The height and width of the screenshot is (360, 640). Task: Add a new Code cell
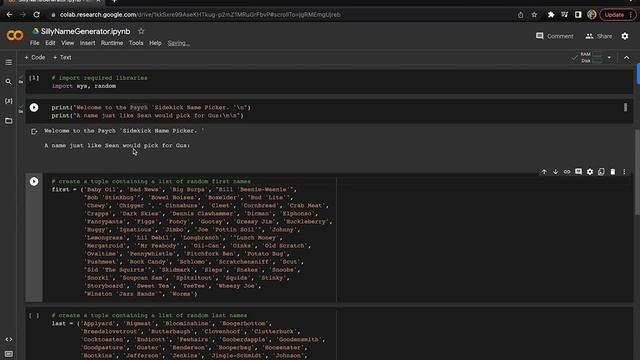pos(35,58)
